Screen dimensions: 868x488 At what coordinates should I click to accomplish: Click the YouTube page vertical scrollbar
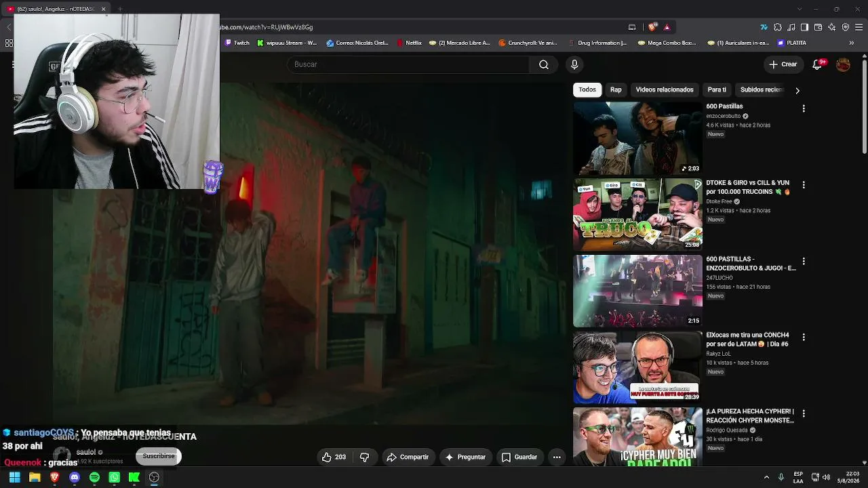[x=864, y=106]
